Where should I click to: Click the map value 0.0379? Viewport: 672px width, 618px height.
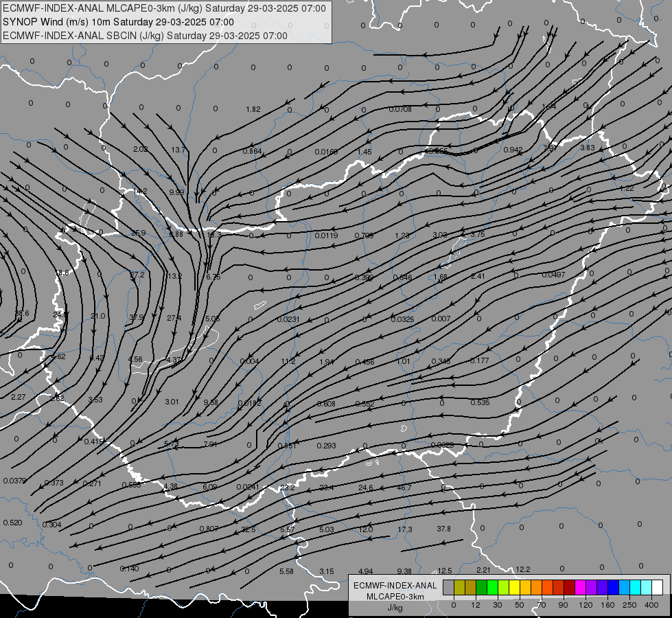coord(14,481)
